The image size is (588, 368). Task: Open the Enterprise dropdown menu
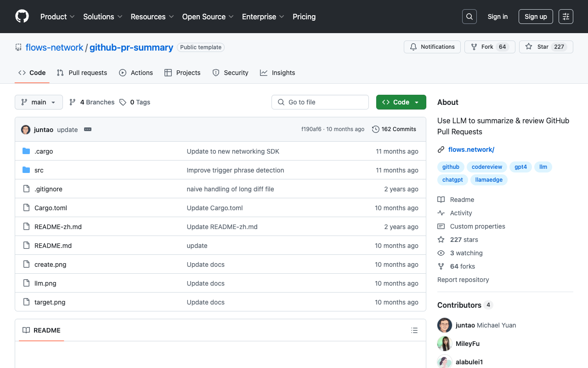point(263,17)
